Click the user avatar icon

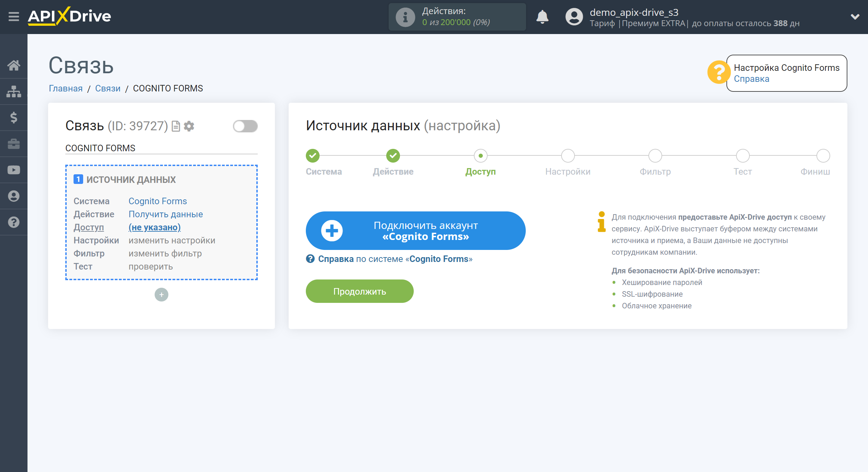pos(574,17)
